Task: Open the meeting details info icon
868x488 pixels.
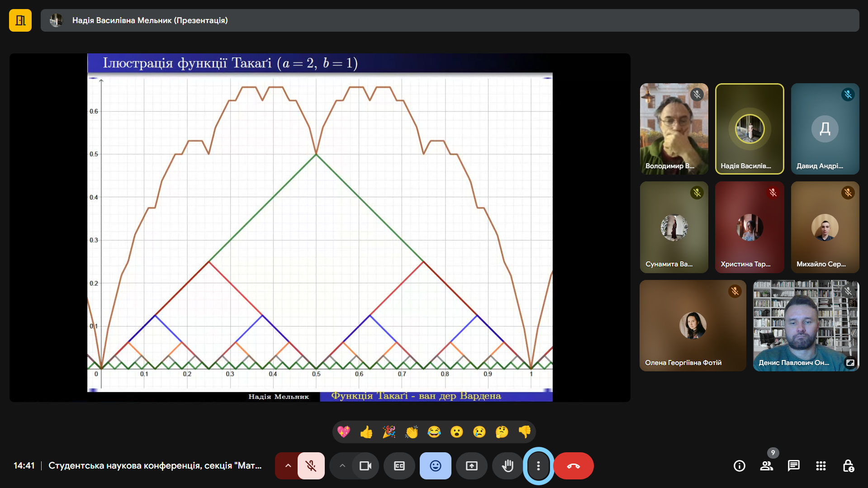Action: [x=740, y=466]
